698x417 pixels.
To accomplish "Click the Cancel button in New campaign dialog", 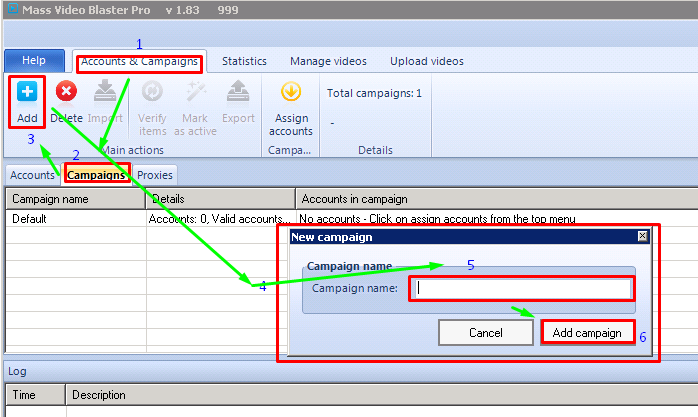I will pos(486,332).
